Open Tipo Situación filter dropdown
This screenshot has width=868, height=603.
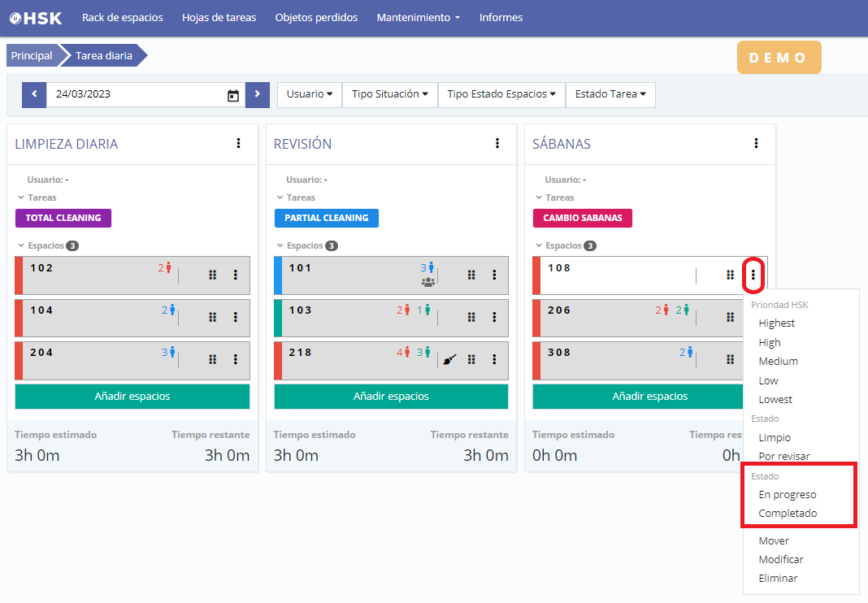coord(389,94)
